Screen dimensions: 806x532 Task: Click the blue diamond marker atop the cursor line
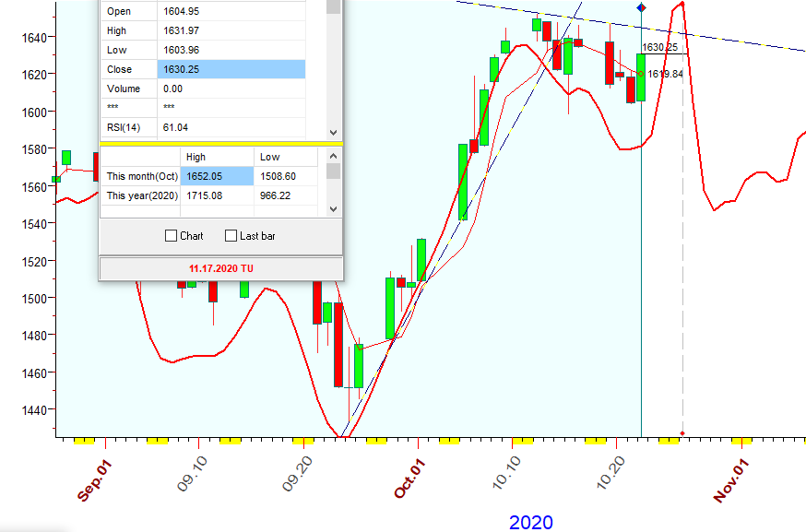pyautogui.click(x=642, y=7)
